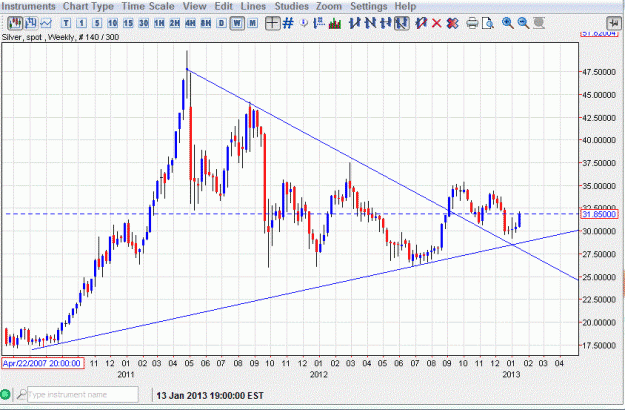Click the 31.85000 price label on axis

pos(599,214)
